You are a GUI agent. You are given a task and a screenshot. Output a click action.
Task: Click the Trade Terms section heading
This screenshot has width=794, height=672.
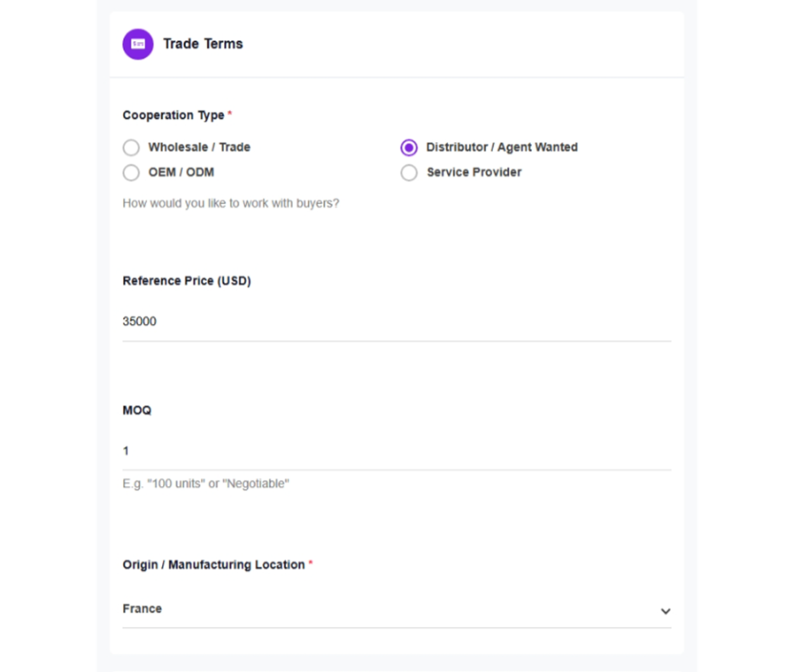[x=203, y=44]
